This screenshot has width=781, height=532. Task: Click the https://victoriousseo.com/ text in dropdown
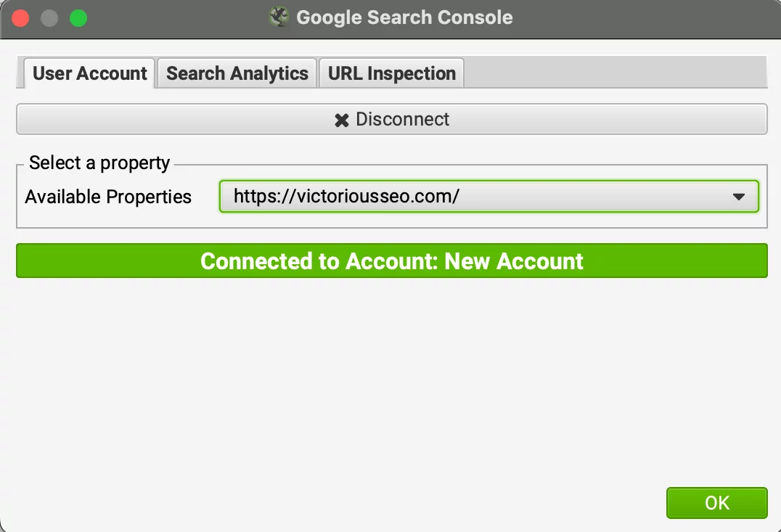point(346,197)
